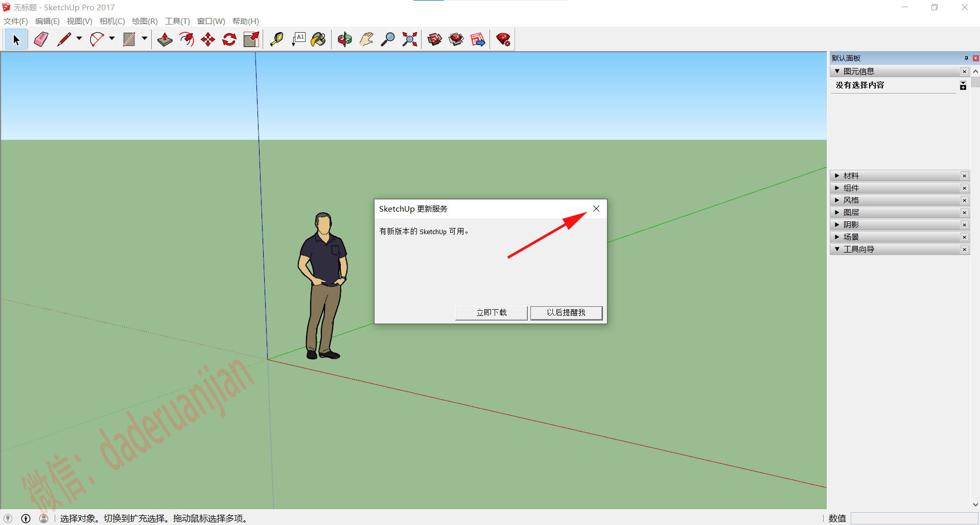Select the Eraser tool
The image size is (980, 525).
click(41, 39)
